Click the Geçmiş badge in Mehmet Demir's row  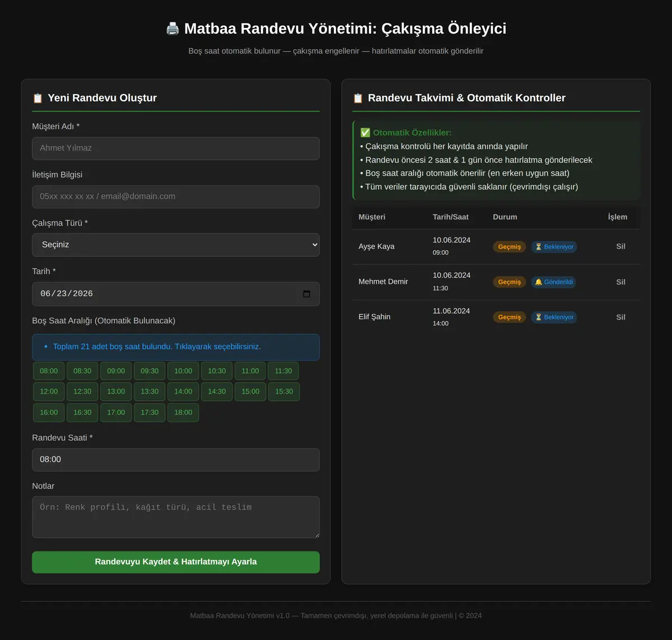pyautogui.click(x=510, y=282)
